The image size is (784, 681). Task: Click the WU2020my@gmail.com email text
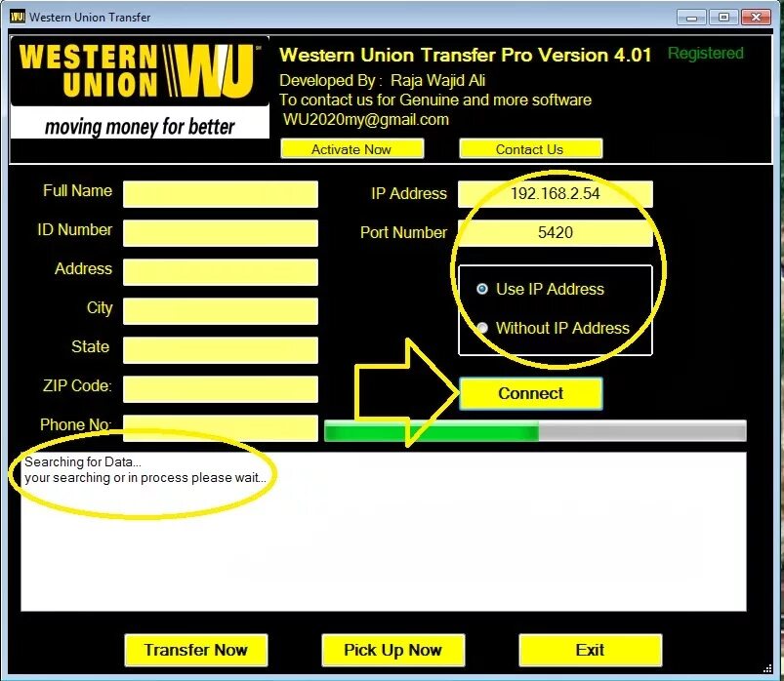(x=365, y=119)
